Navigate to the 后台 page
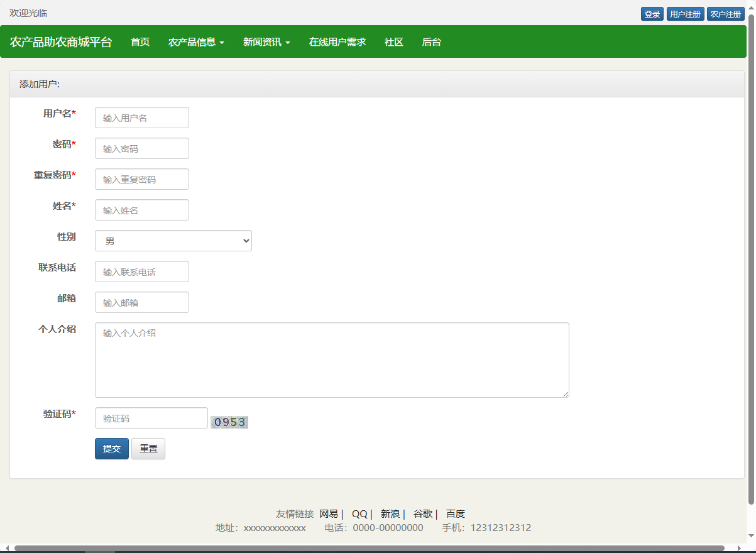 [x=431, y=42]
